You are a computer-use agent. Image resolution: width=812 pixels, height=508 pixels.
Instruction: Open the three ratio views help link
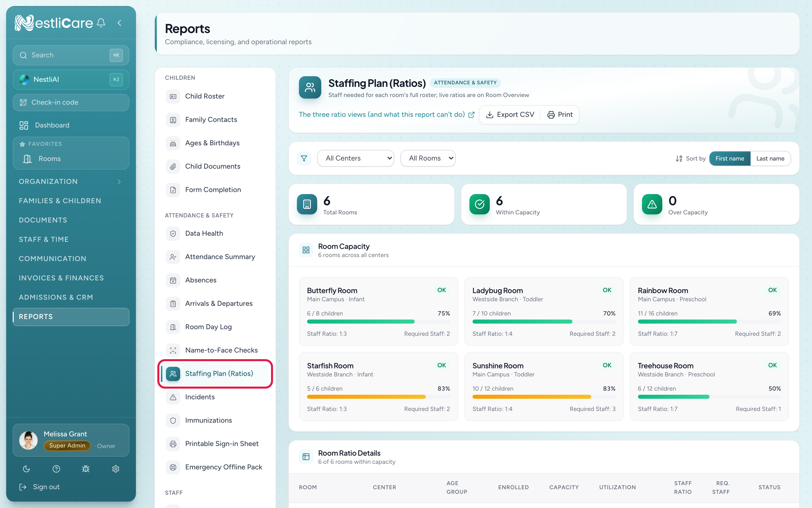386,115
